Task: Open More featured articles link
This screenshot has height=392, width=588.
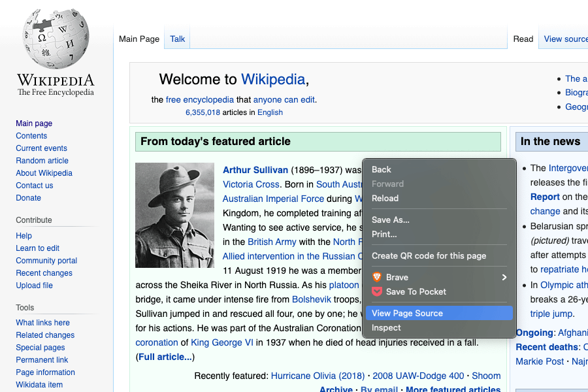Action: coord(453,389)
